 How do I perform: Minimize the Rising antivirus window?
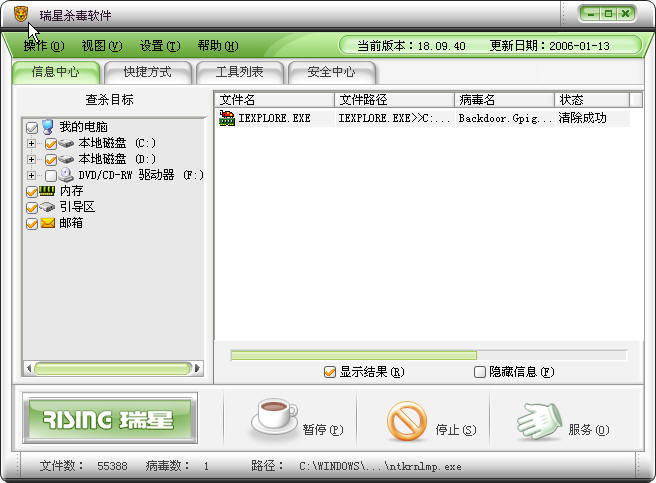pyautogui.click(x=591, y=14)
